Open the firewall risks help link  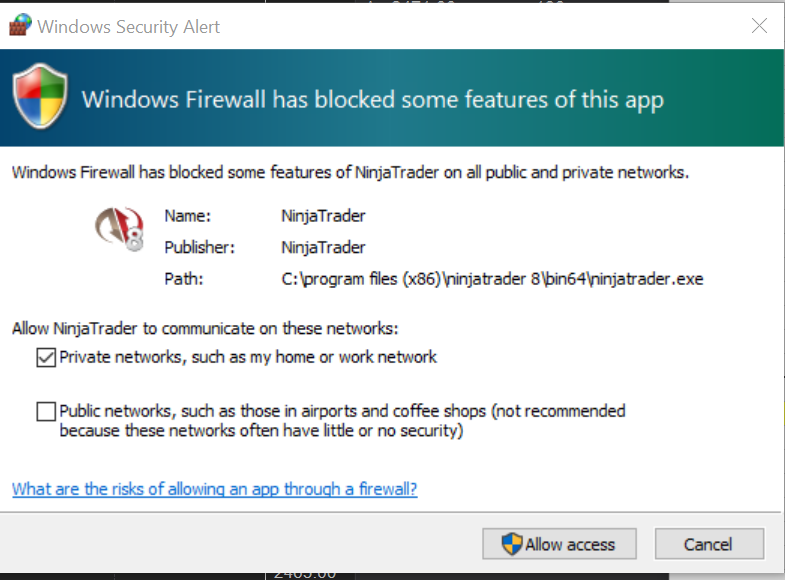[214, 489]
